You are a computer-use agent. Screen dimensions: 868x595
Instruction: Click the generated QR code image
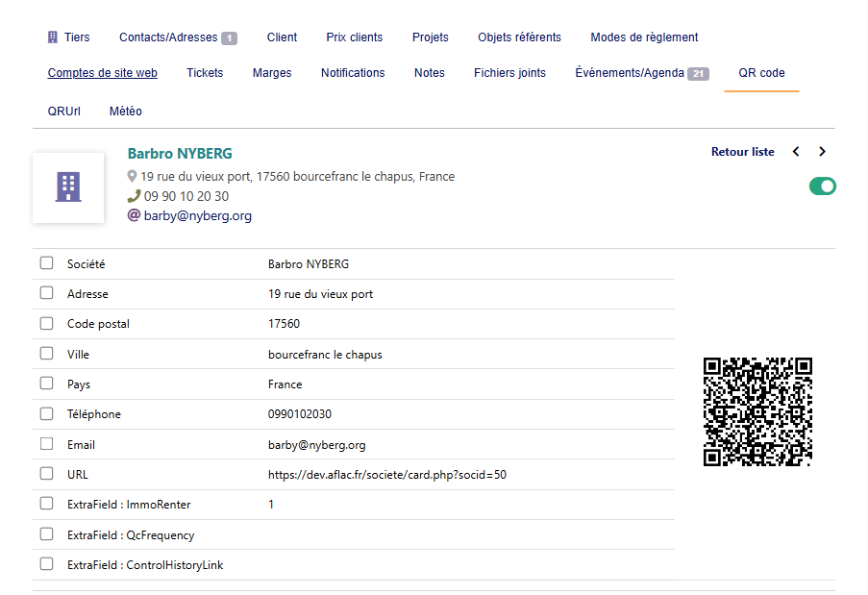pyautogui.click(x=757, y=412)
